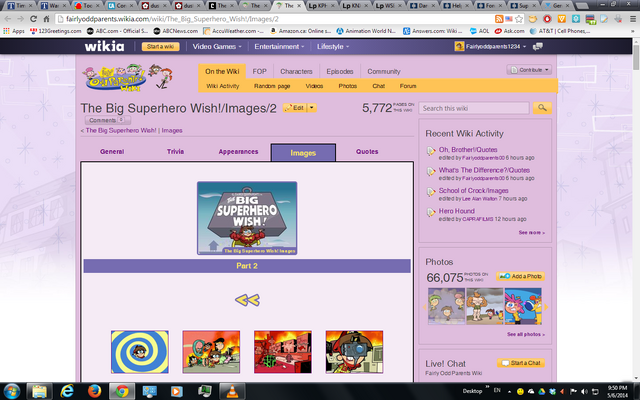
Task: Click the browser address bar
Action: tap(273, 19)
